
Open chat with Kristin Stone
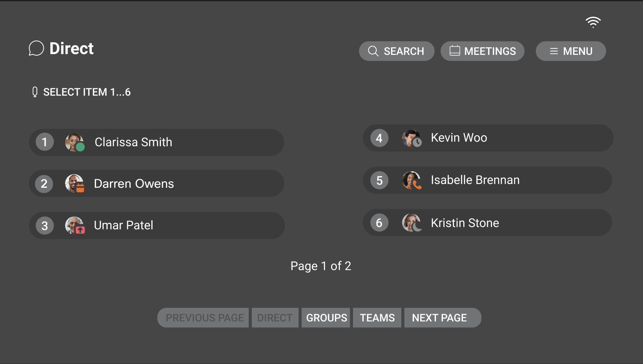point(488,222)
